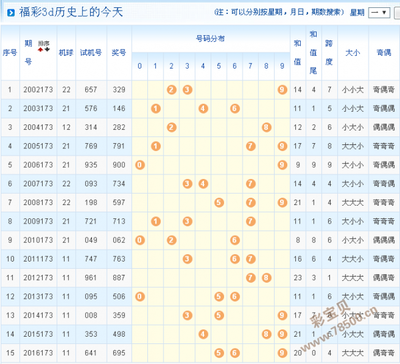Screen dimensions: 400x364
Task: Select issue number 2009173
Action: point(38,221)
